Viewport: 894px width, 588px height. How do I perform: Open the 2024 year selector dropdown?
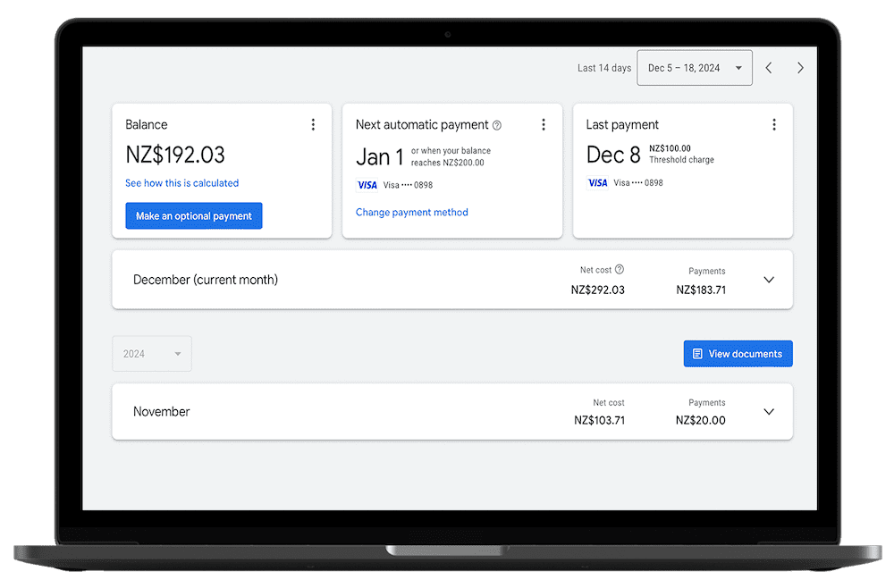(152, 354)
